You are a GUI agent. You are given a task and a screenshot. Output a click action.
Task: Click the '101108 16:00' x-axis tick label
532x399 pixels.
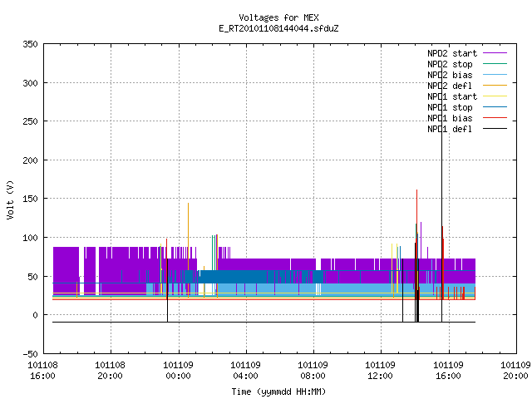click(x=42, y=371)
